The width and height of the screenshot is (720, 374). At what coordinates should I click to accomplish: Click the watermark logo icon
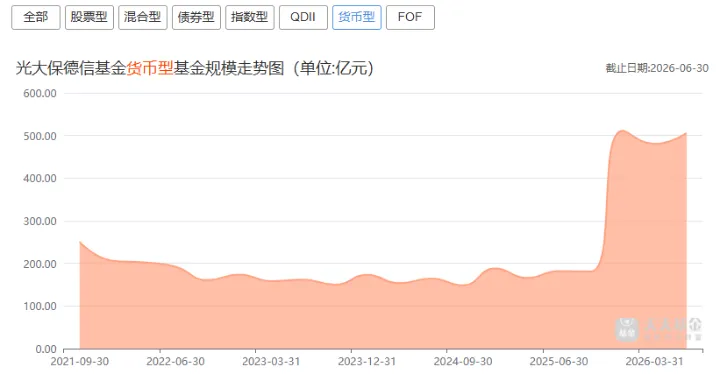(x=627, y=329)
